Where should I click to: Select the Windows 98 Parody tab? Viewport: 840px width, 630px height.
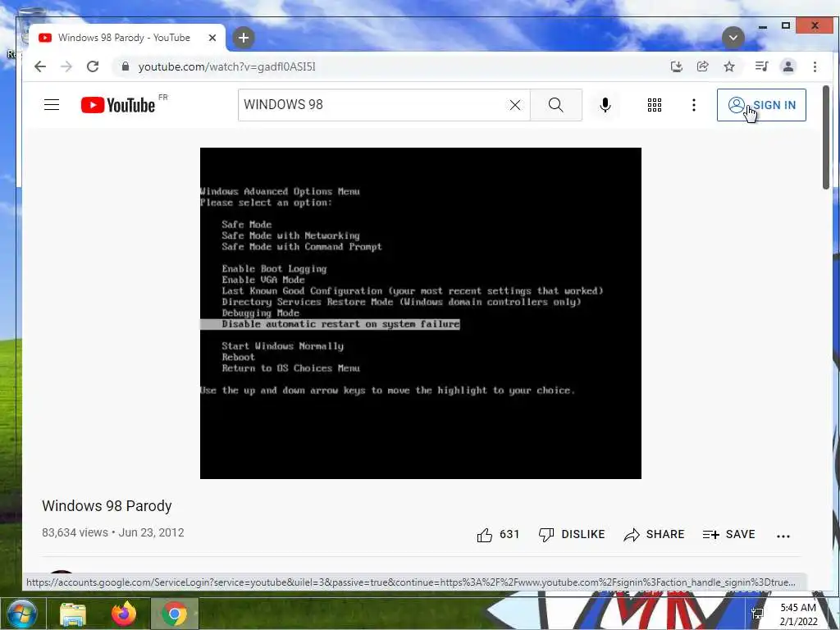pyautogui.click(x=127, y=38)
